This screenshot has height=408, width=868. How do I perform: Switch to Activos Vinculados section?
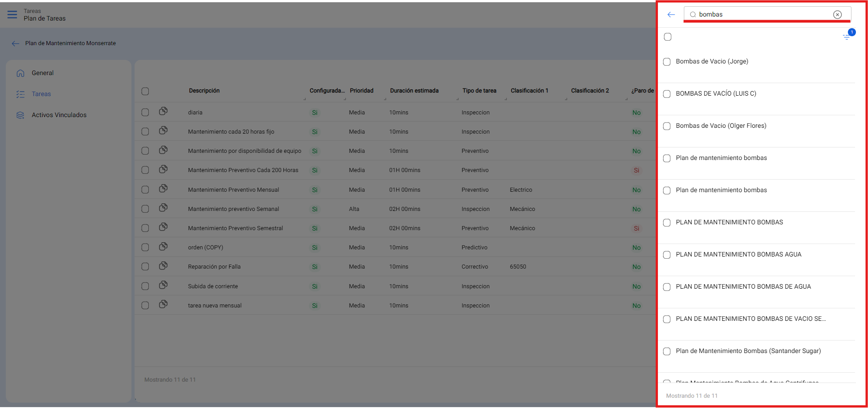(59, 115)
